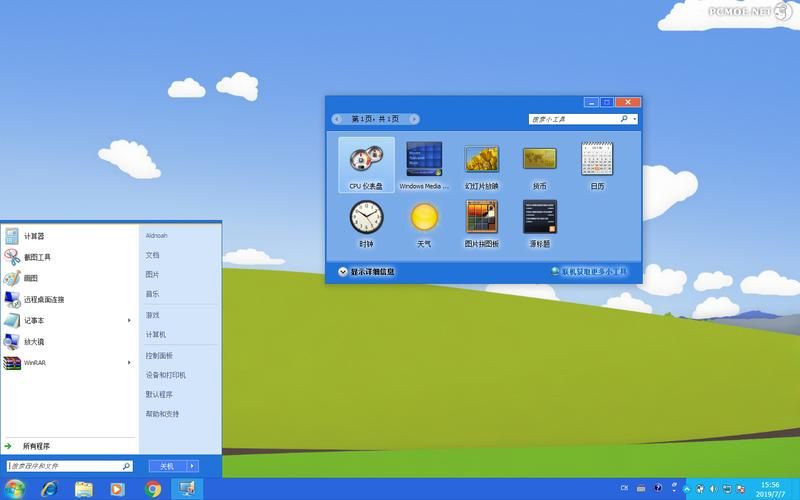Open 音乐 Music in Start menu
The height and width of the screenshot is (500, 800).
coord(152,294)
